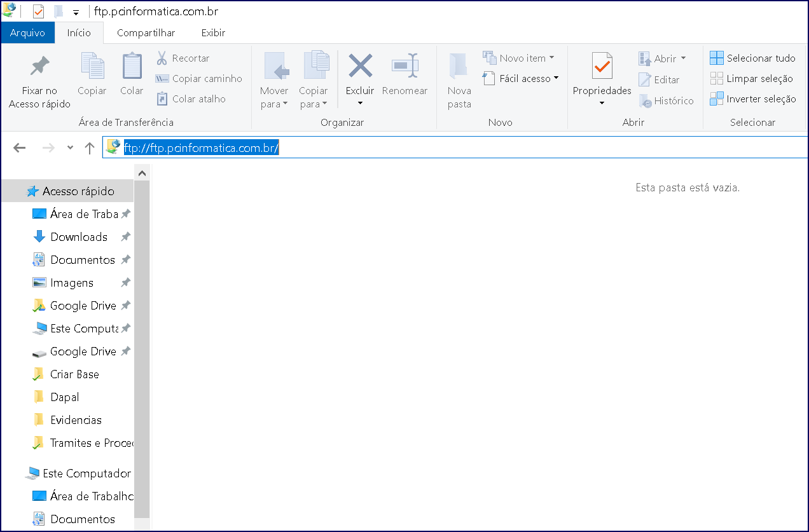Switch to the Compartilhar ribbon tab

146,32
